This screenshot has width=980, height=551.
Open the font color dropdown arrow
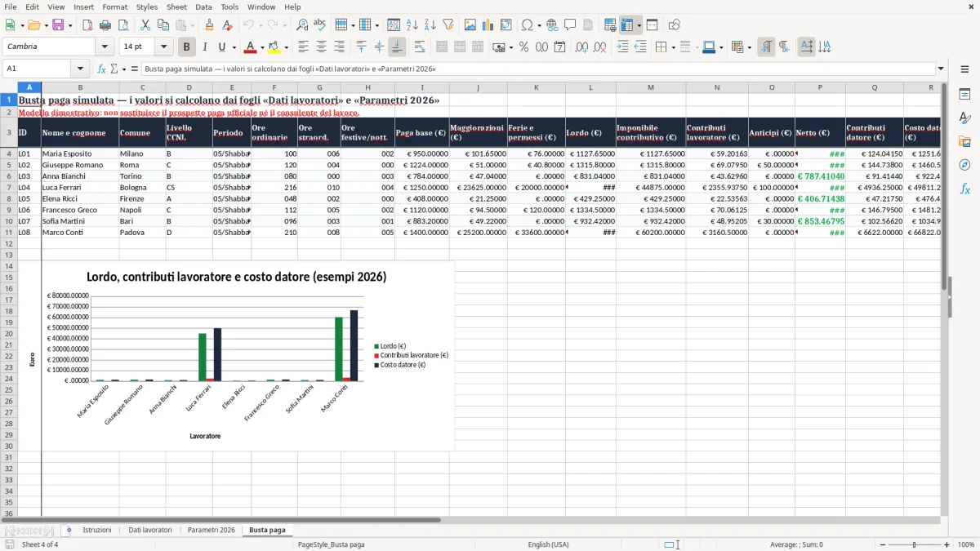(261, 47)
